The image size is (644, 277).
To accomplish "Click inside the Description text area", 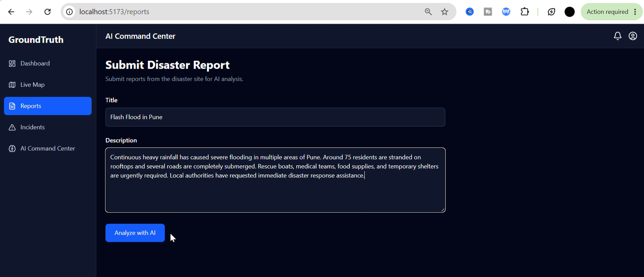I will click(x=275, y=180).
